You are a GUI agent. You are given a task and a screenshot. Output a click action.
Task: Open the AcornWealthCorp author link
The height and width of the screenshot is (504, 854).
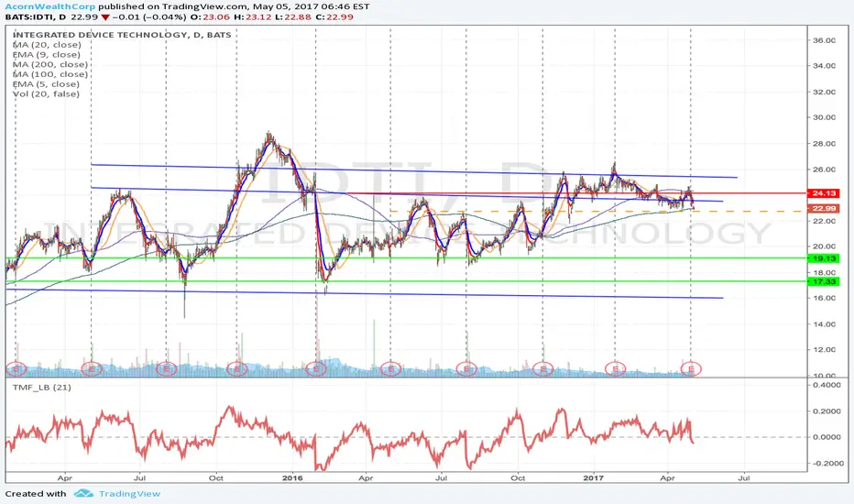(x=50, y=6)
